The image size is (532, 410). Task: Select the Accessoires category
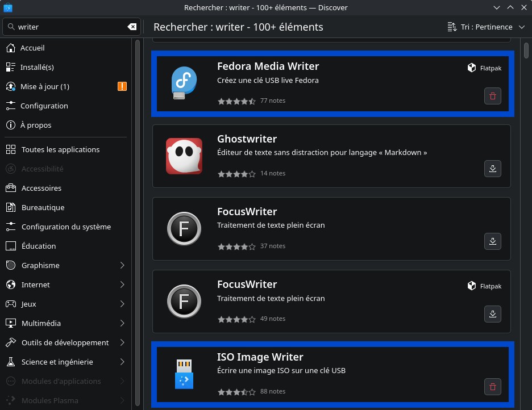click(66, 188)
